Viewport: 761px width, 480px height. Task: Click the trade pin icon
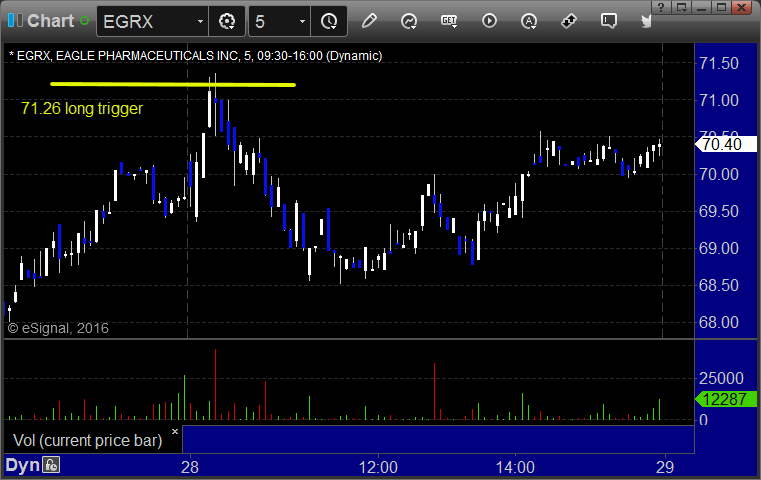pos(568,21)
